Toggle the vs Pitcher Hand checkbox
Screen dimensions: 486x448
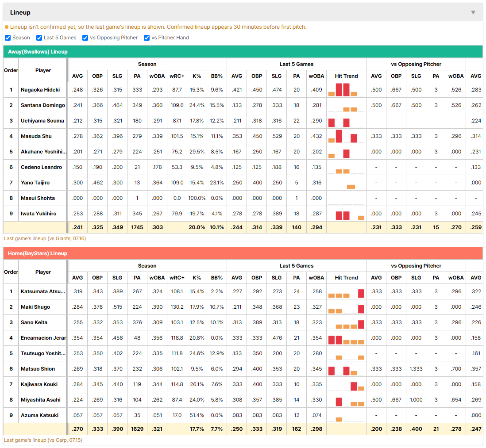point(147,38)
